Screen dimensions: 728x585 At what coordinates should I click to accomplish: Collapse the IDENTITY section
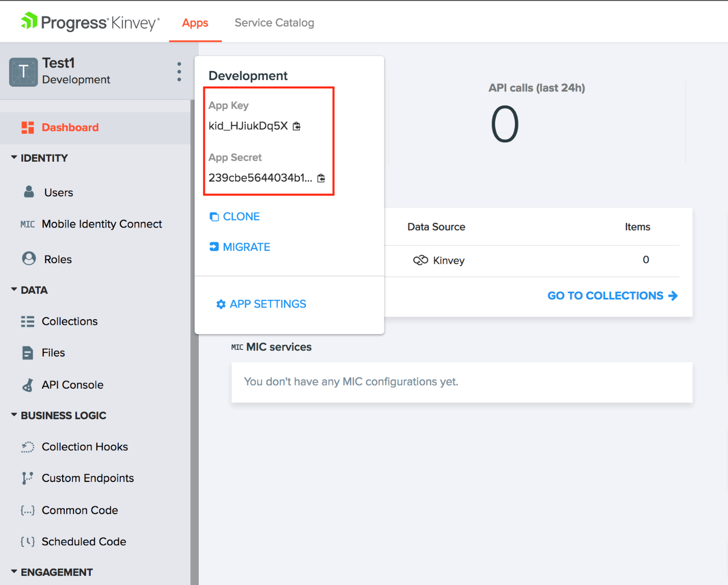[x=14, y=158]
